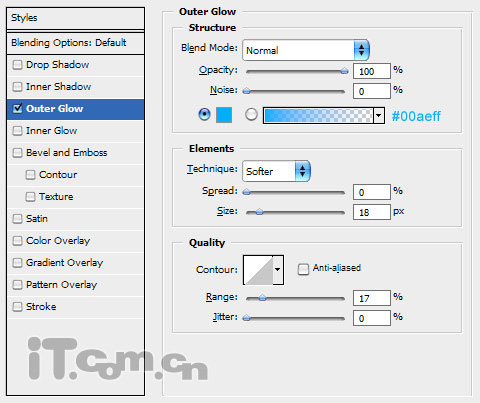Check the Anti-aliased option
The height and width of the screenshot is (403, 480).
click(303, 269)
